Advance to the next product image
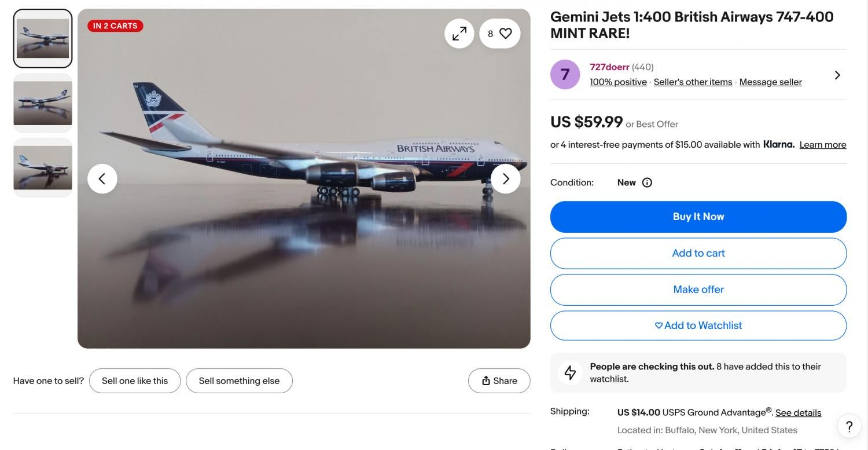 coord(505,178)
